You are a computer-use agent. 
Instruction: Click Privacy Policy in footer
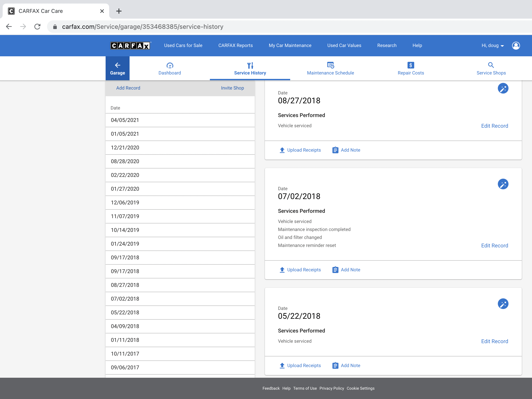coord(331,388)
